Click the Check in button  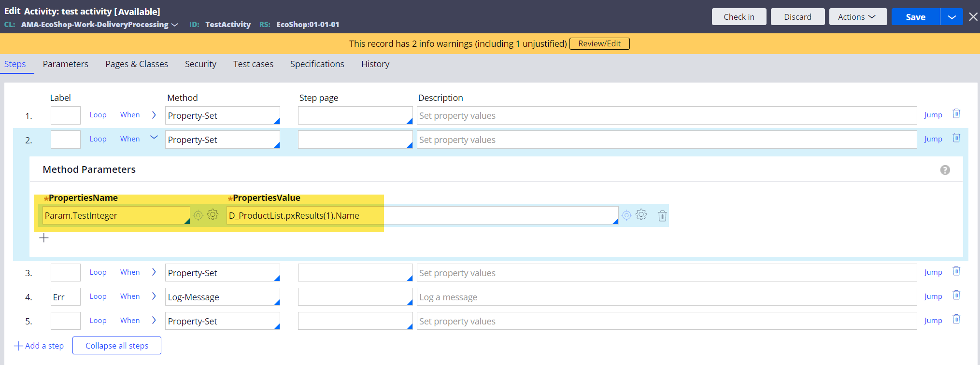(x=739, y=17)
